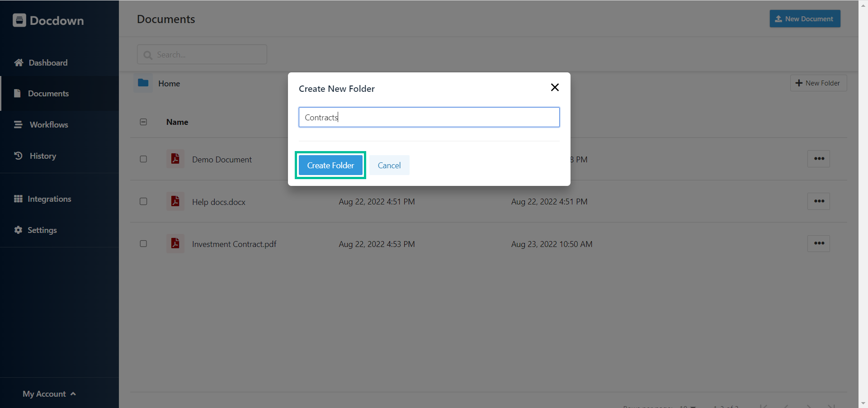Click Cancel in the folder dialog
The width and height of the screenshot is (868, 408).
(x=389, y=166)
